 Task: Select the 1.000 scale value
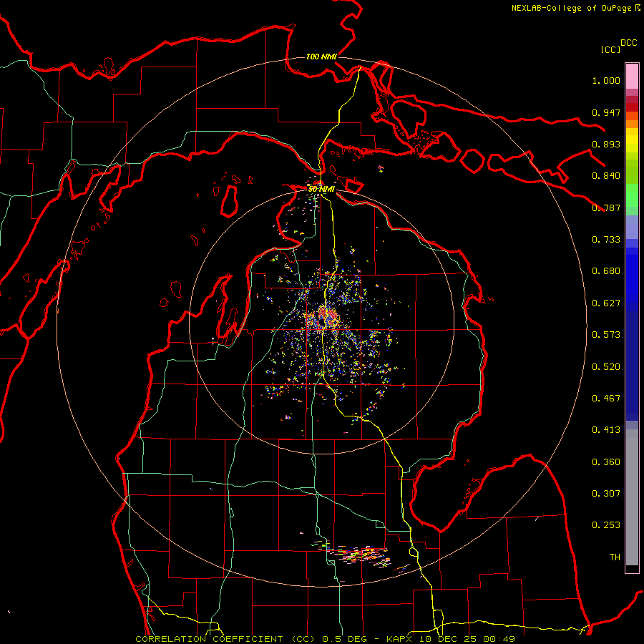pyautogui.click(x=606, y=80)
